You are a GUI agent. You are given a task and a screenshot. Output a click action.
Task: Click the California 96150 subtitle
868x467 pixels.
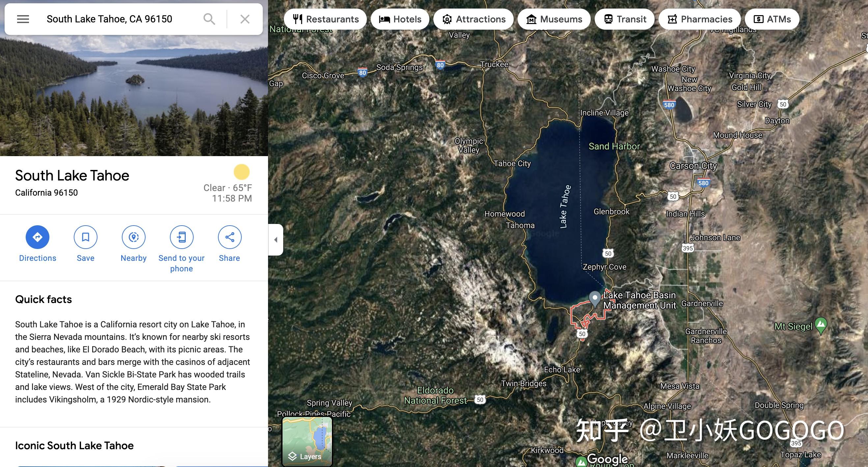pos(46,193)
